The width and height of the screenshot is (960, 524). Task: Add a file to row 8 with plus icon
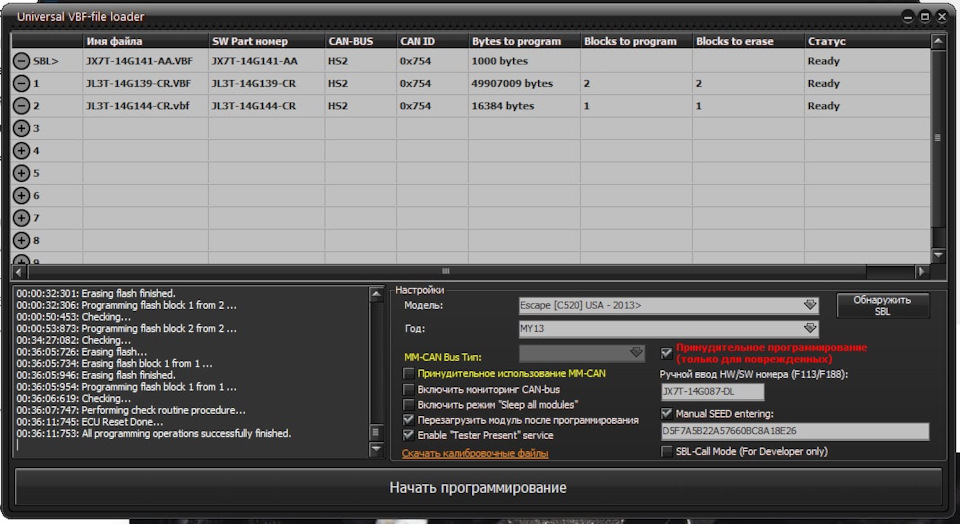[21, 240]
